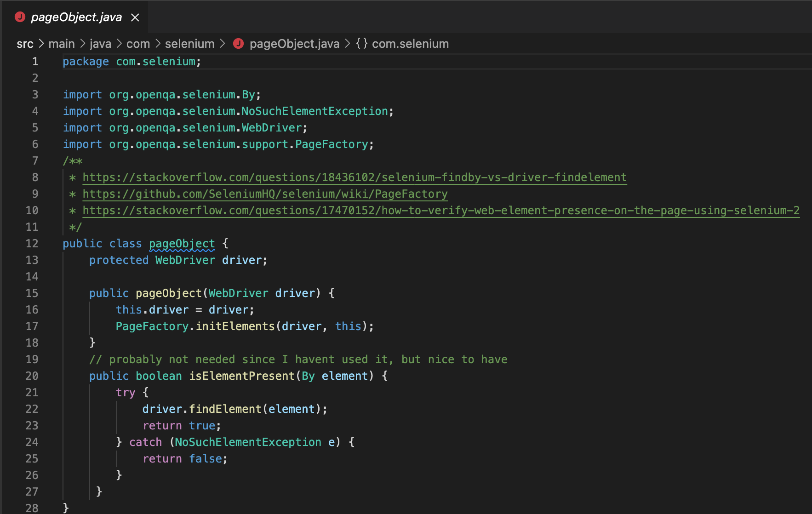Click the 'probably not needed' comment on line 19

click(298, 360)
